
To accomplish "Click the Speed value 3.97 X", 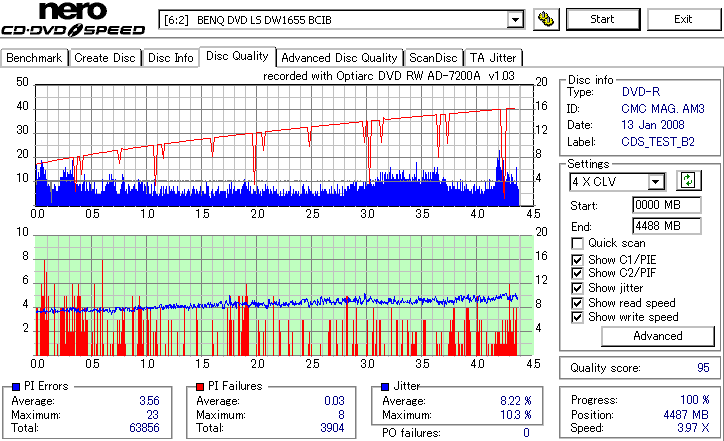I will point(693,428).
